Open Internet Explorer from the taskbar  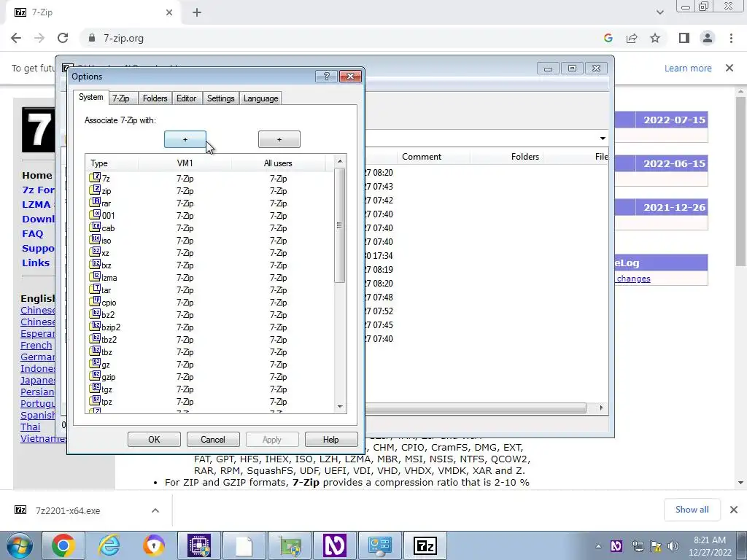point(109,545)
